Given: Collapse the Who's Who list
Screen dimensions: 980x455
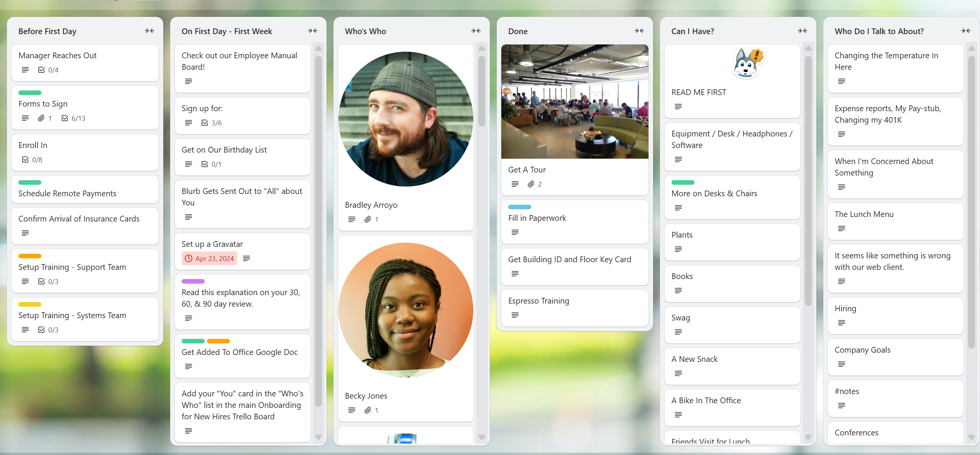Looking at the screenshot, I should click(x=476, y=31).
